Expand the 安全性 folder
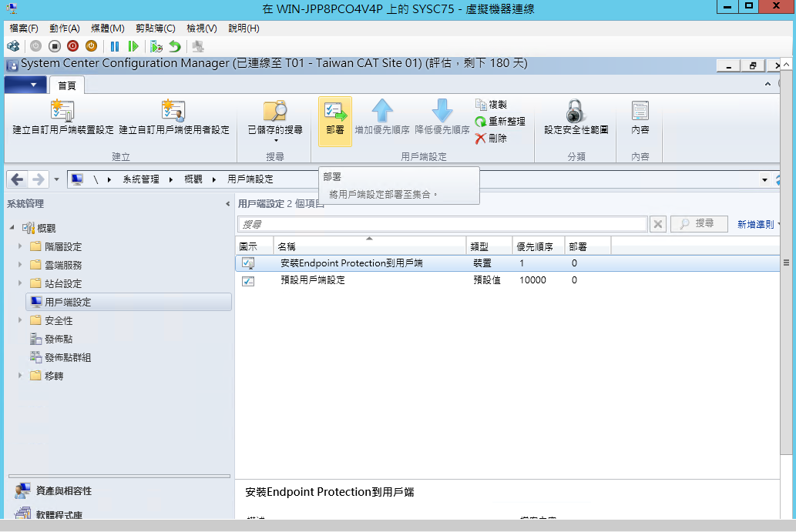The width and height of the screenshot is (796, 532). click(20, 320)
